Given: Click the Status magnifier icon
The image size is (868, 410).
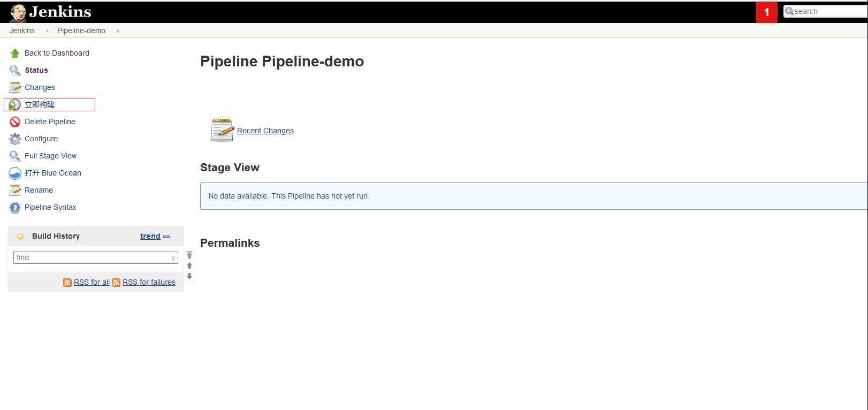Looking at the screenshot, I should (x=15, y=70).
